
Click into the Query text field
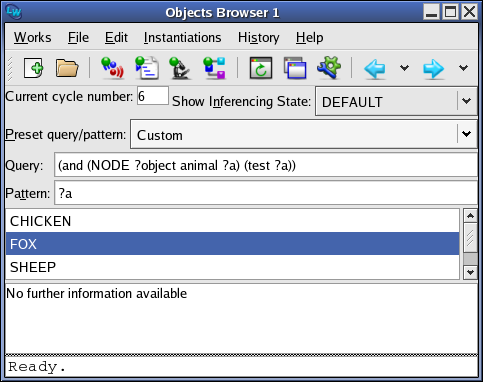266,165
